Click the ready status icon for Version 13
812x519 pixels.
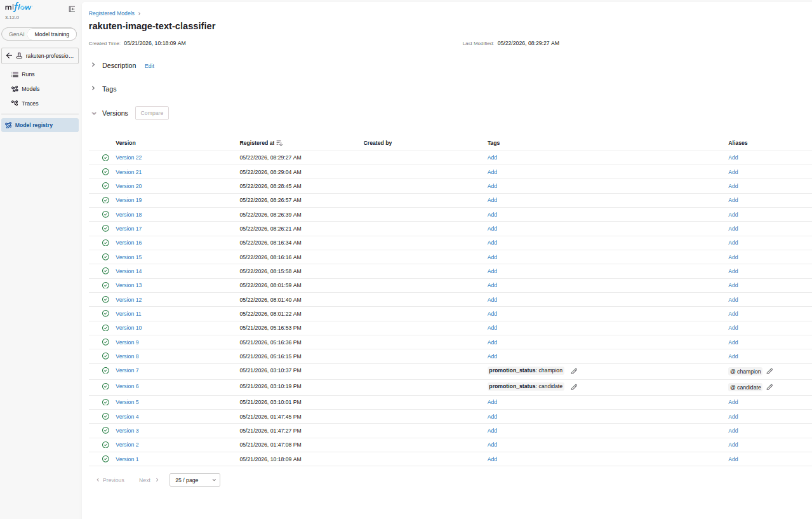click(x=105, y=285)
